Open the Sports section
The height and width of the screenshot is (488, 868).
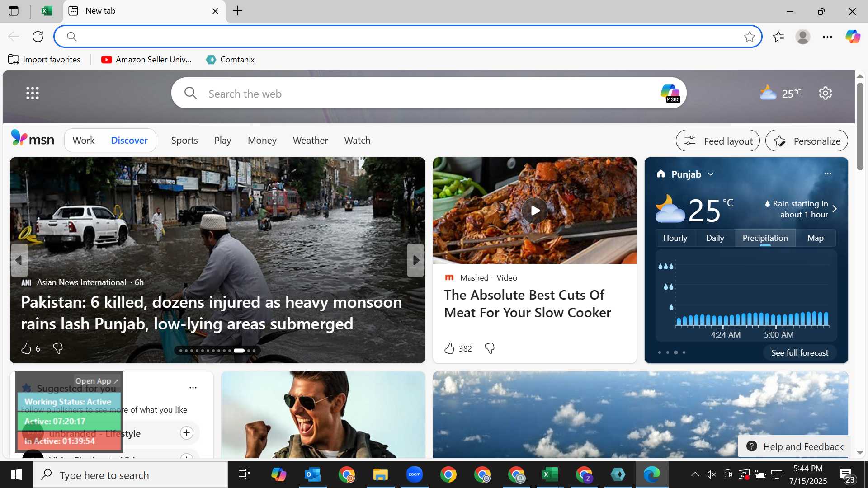point(184,141)
